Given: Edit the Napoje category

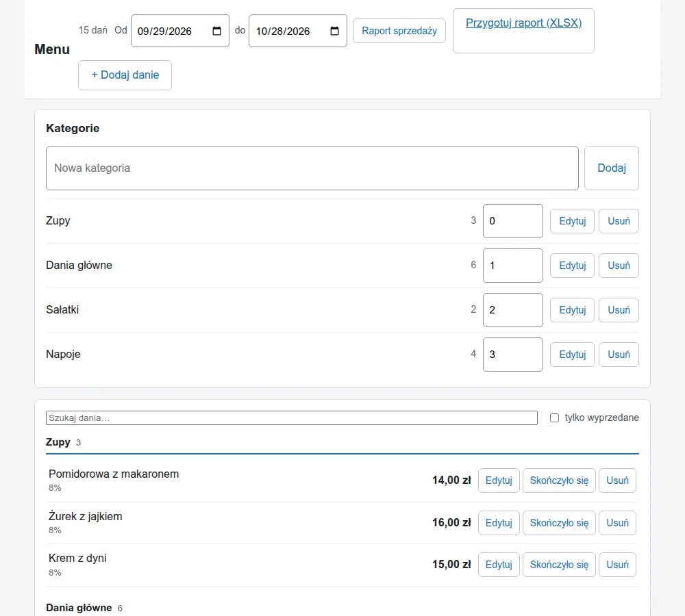Looking at the screenshot, I should tap(572, 355).
